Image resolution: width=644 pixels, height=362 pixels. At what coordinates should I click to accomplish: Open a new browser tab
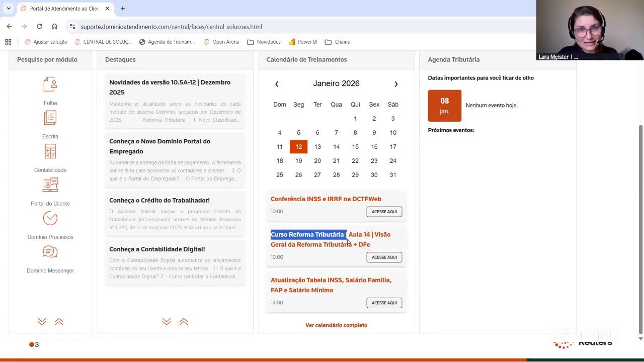pos(122,9)
